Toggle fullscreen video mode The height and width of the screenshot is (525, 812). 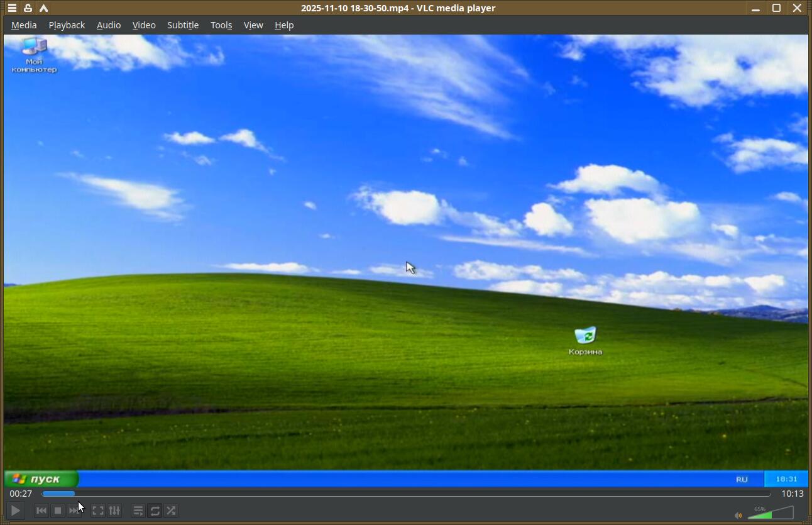98,511
